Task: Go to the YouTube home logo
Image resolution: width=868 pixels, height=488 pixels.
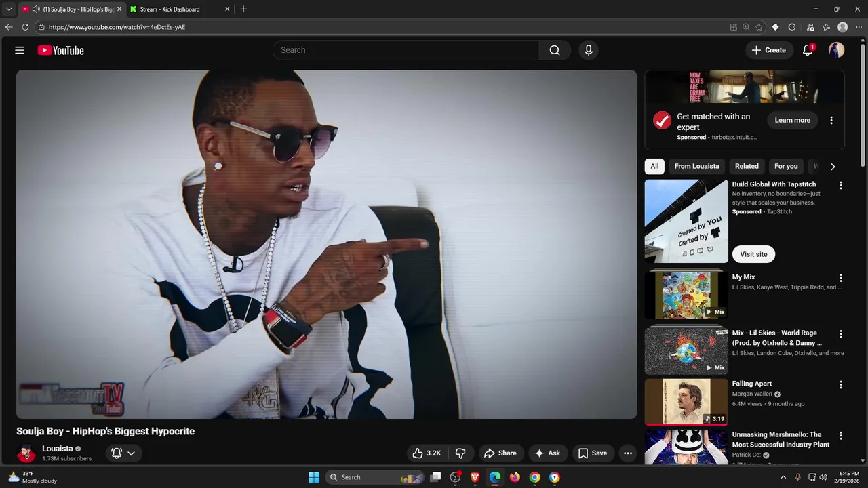Action: [60, 50]
